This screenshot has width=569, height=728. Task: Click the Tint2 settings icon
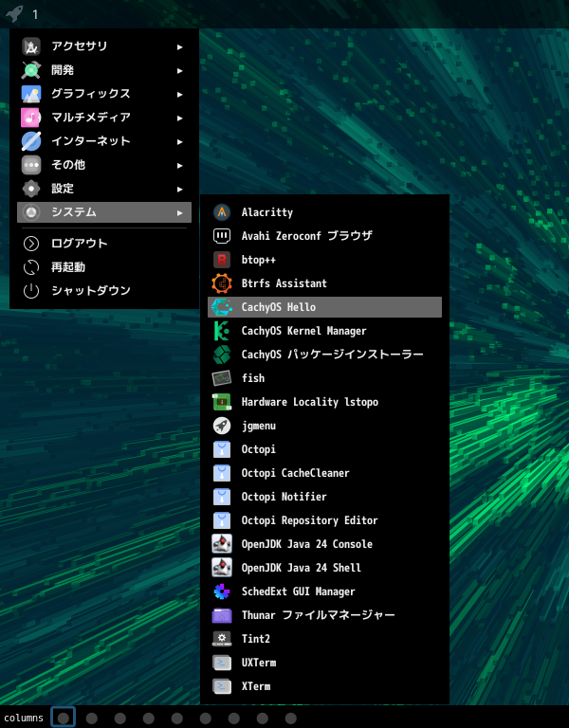(x=222, y=639)
